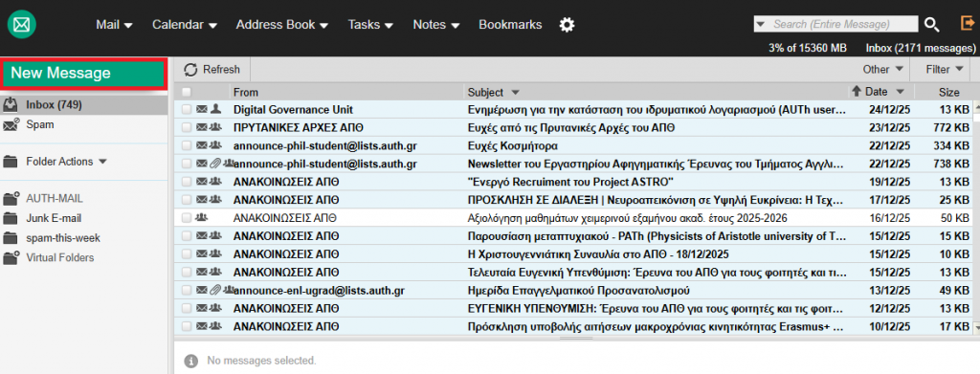Check the Ενεργό Recruitment message checkbox
Image resolution: width=980 pixels, height=374 pixels.
pos(187,182)
